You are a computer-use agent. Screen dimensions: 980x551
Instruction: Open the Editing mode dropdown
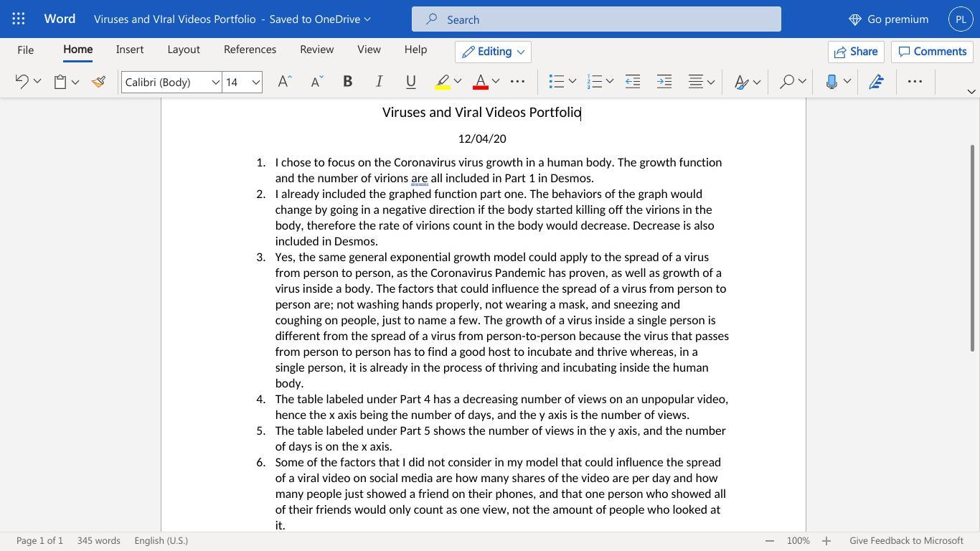pyautogui.click(x=493, y=52)
